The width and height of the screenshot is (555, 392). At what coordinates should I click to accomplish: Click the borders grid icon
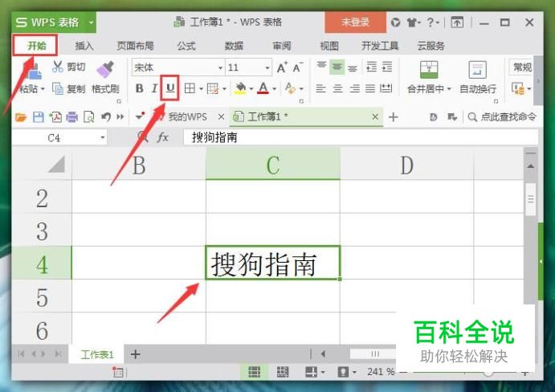[190, 88]
